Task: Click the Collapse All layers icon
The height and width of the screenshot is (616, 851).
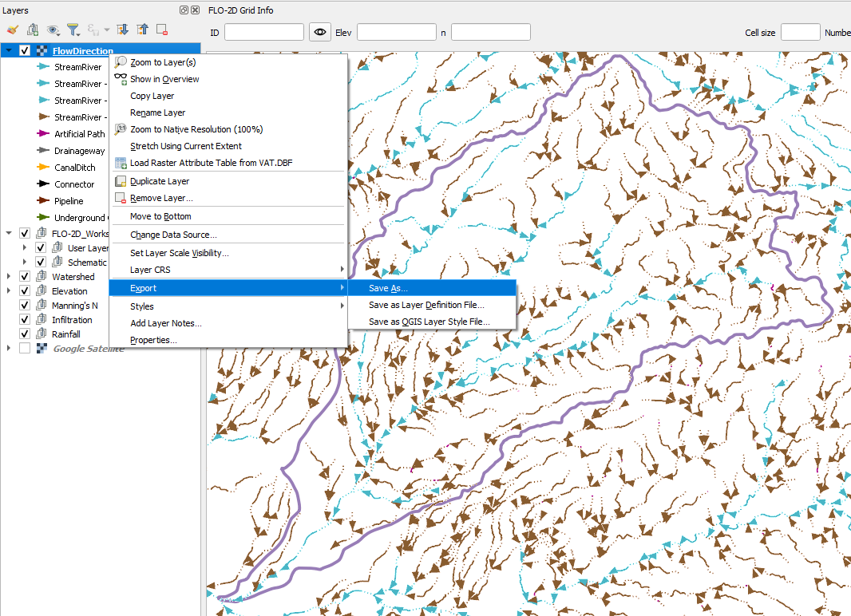Action: 142,30
